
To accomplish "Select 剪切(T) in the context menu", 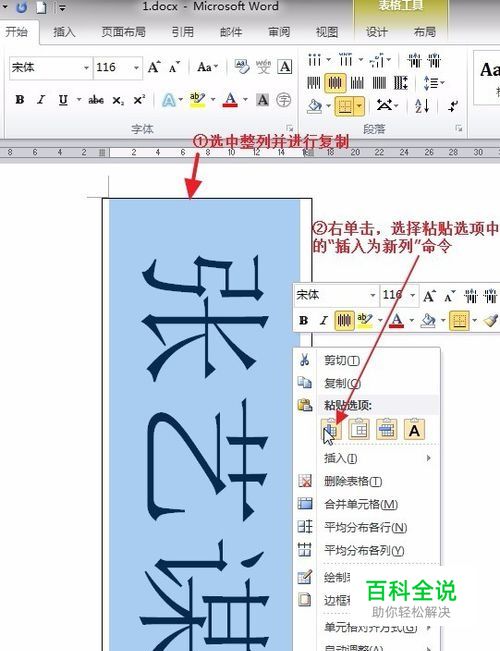I will (368, 360).
